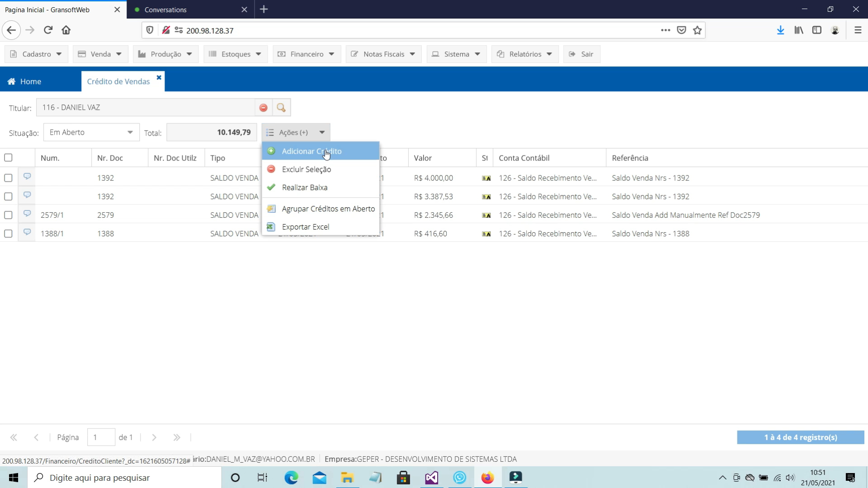868x488 pixels.
Task: Open comment icon for R$ 3.387,53 row
Action: tap(27, 195)
